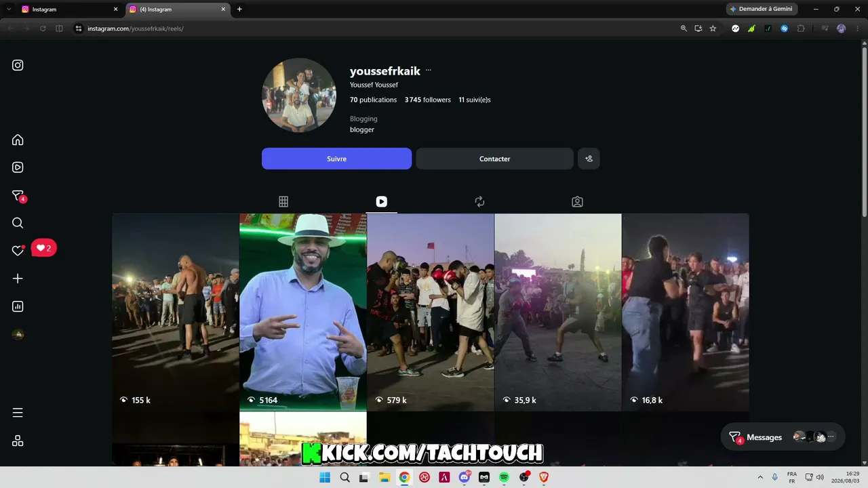Click the blue Suivre button
Screen dimensions: 868x488
click(336, 159)
